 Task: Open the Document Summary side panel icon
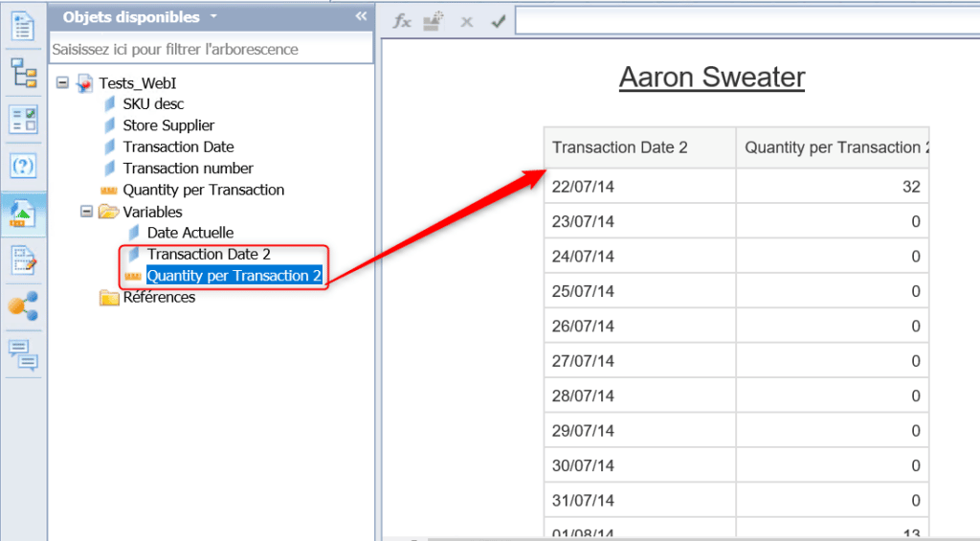22,25
